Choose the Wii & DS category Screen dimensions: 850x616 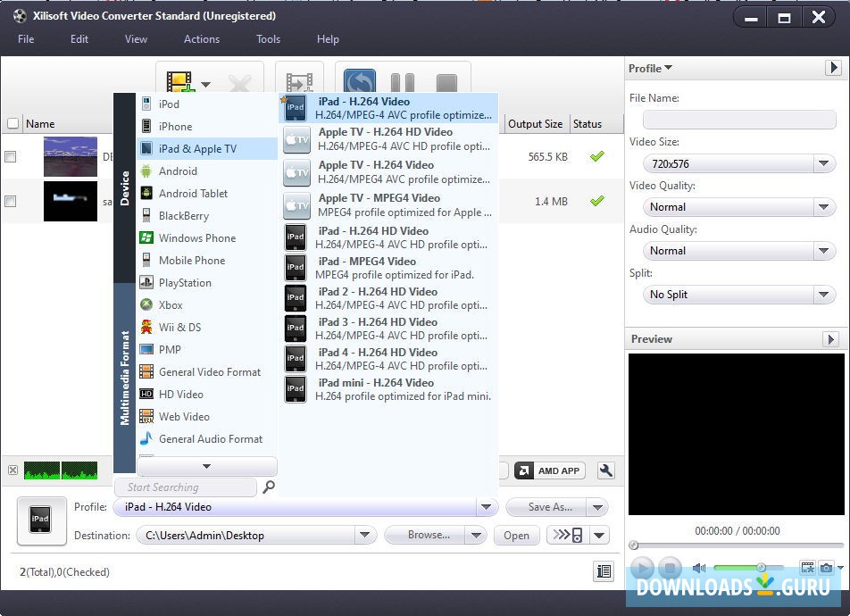(x=206, y=327)
